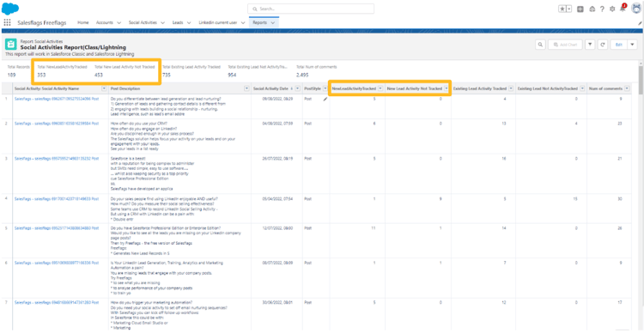Open Num of comments column menu
This screenshot has height=333, width=644.
click(627, 88)
